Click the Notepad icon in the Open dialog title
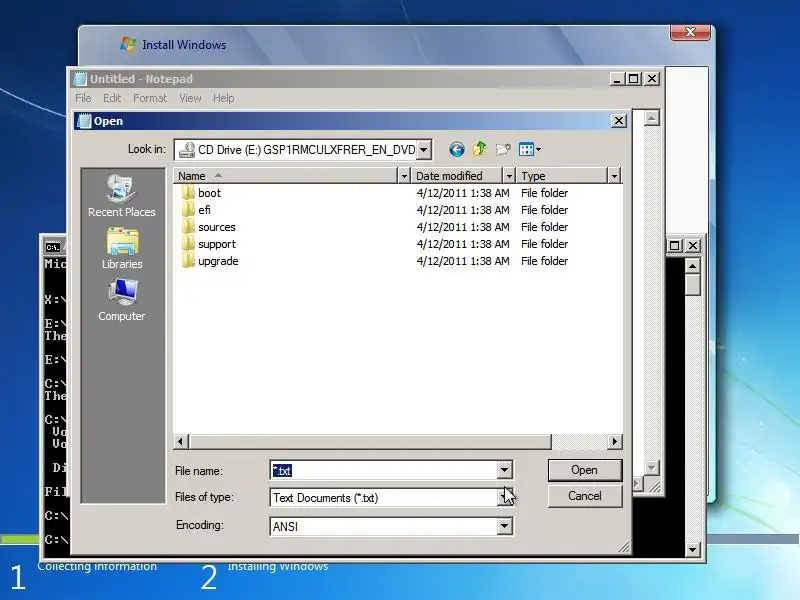 [x=84, y=121]
